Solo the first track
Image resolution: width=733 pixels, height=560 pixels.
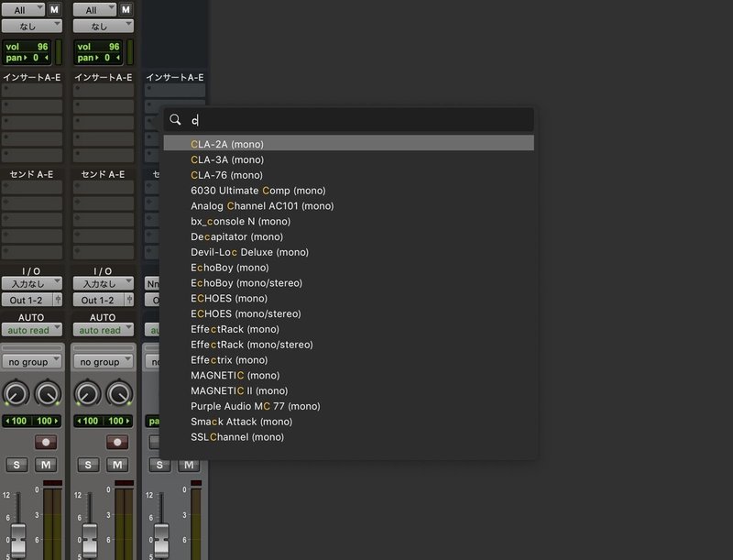point(16,465)
